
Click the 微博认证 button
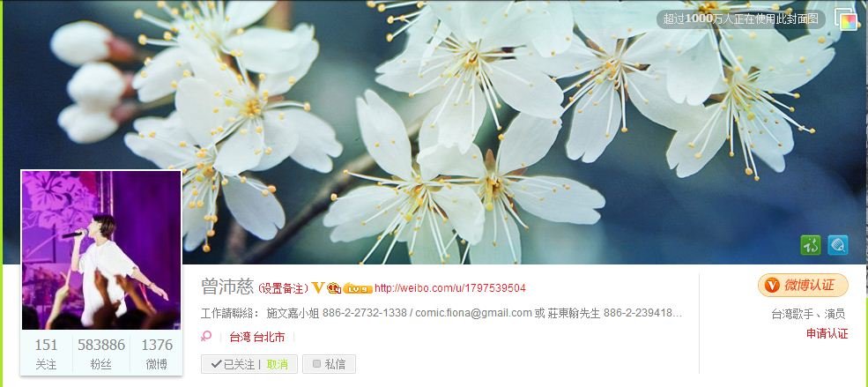(x=803, y=286)
